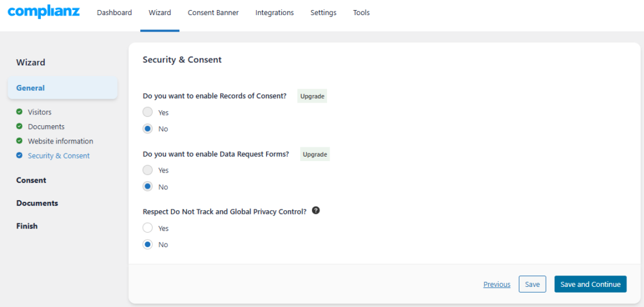This screenshot has height=307, width=644.
Task: Go back with the Previous link
Action: point(497,284)
